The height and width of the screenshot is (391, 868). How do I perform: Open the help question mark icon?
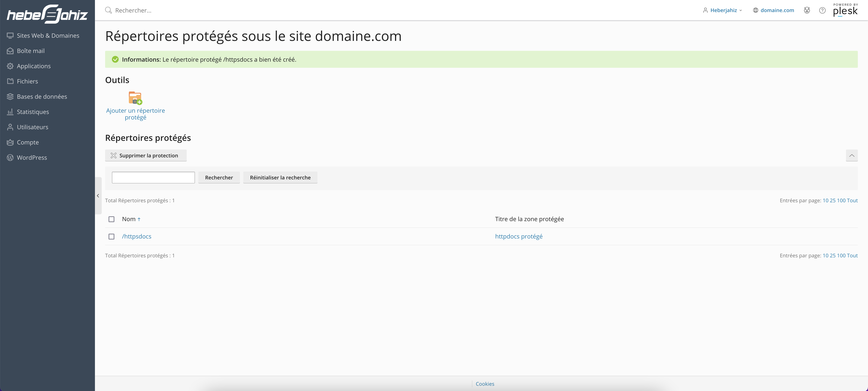tap(822, 10)
